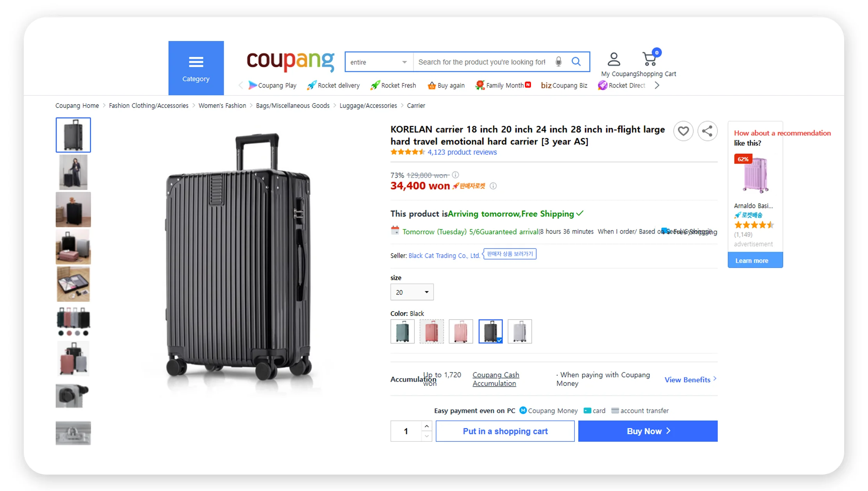Open the Shopping Cart icon

[x=649, y=59]
